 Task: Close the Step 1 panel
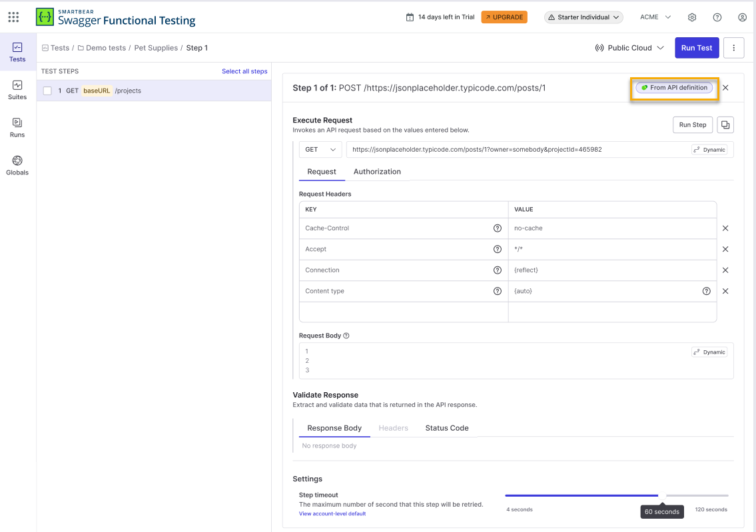pos(725,88)
